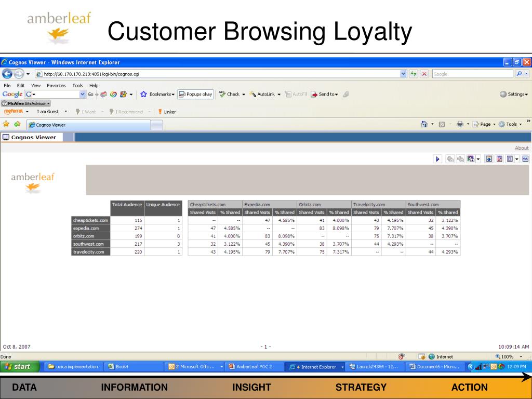Open the Page menu in command bar
The height and width of the screenshot is (399, 532).
484,124
